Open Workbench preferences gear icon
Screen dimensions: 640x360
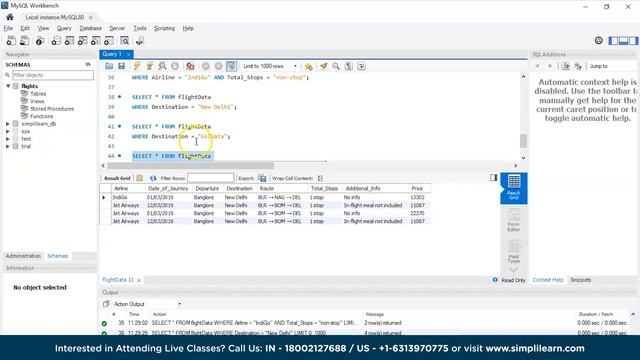tap(599, 40)
